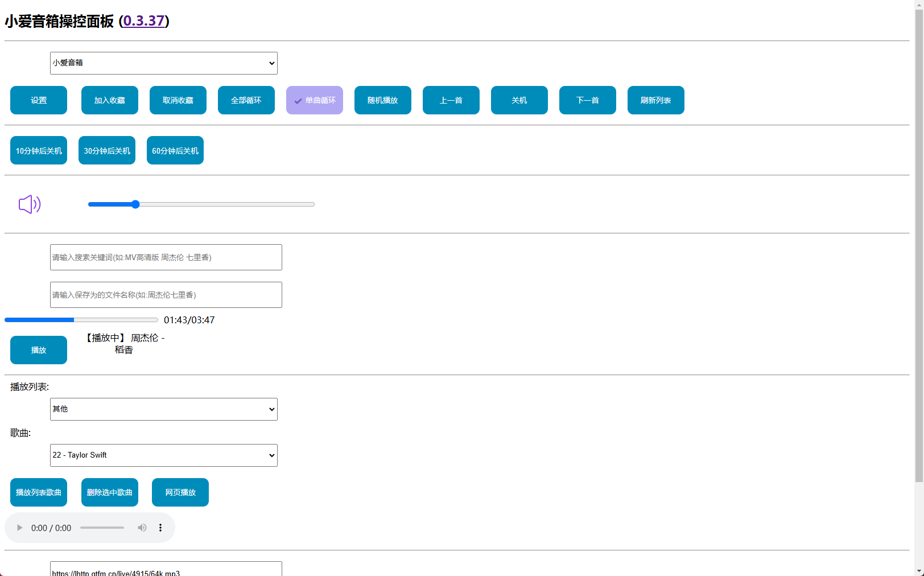Image resolution: width=924 pixels, height=576 pixels.
Task: Click the 关机 power off button
Action: click(519, 100)
